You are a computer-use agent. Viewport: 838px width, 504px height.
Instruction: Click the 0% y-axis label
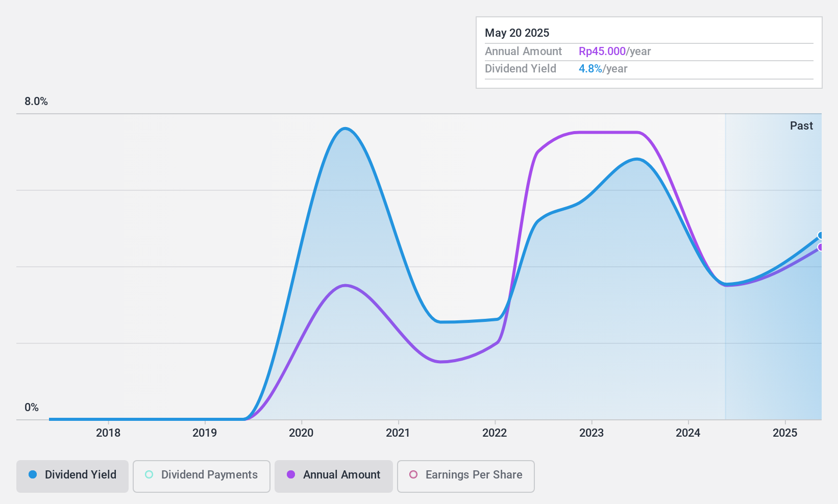[x=32, y=408]
